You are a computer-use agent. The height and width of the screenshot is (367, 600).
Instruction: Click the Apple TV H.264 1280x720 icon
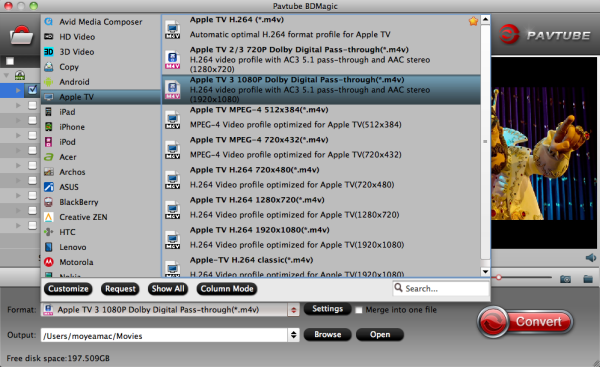click(x=173, y=210)
